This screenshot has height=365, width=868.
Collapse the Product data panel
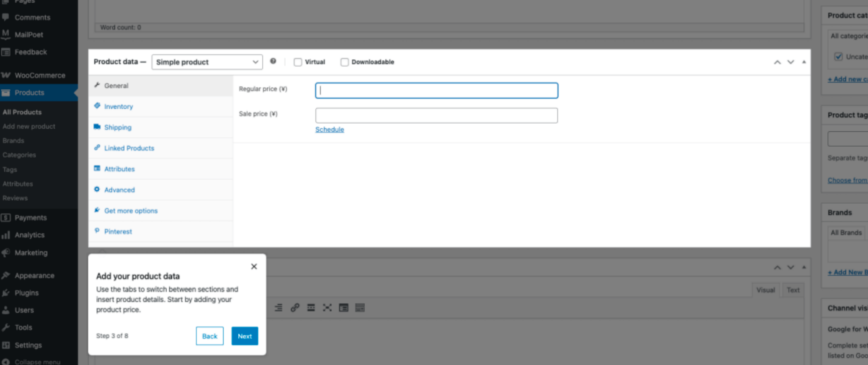(x=804, y=62)
